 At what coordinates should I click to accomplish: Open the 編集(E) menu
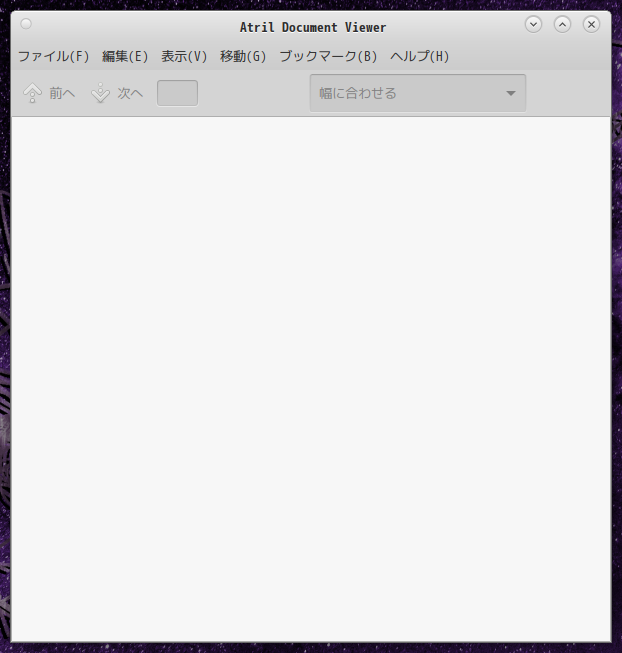(125, 56)
